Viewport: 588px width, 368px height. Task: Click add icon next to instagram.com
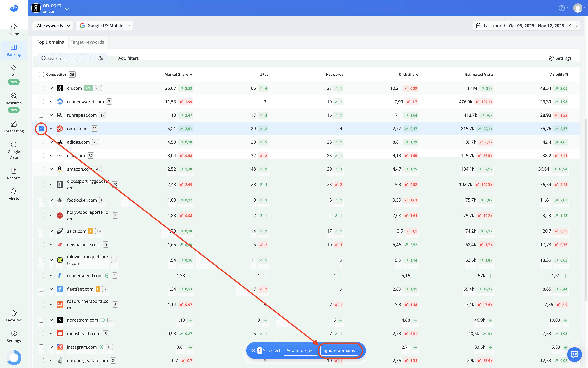click(x=102, y=347)
